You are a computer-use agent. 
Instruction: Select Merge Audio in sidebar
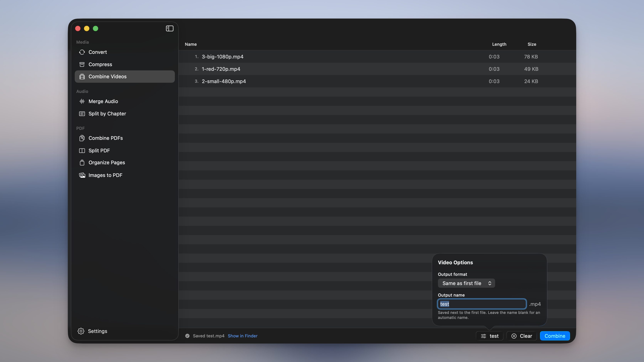pos(125,101)
